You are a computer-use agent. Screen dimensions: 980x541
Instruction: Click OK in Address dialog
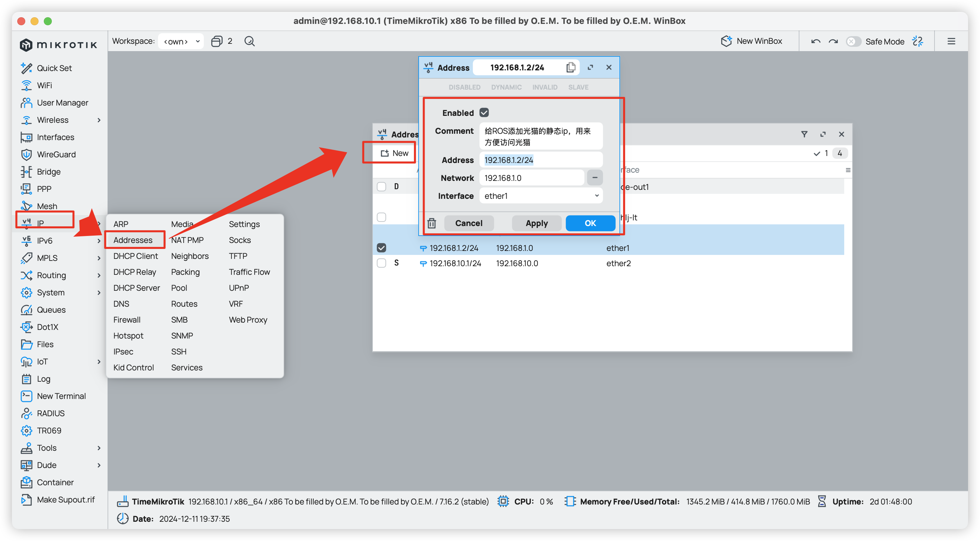click(x=590, y=223)
